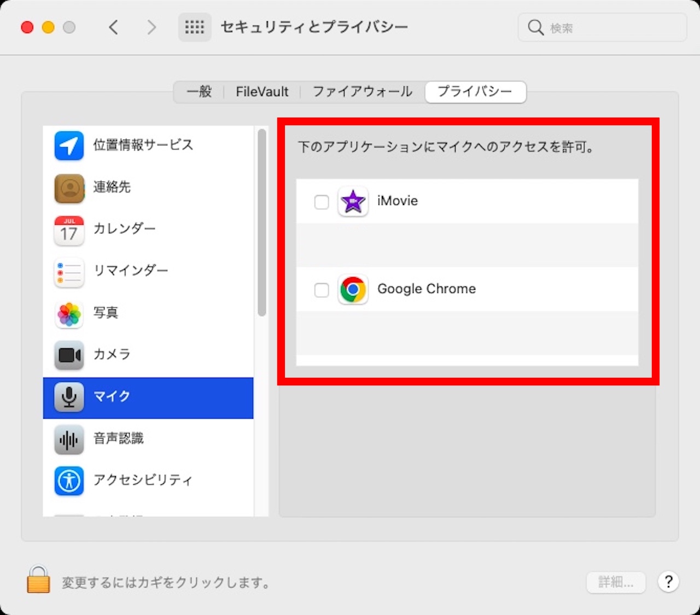Viewport: 700px width, 615px height.
Task: Click 変更するにはカギをクリックします text
Action: (x=167, y=583)
